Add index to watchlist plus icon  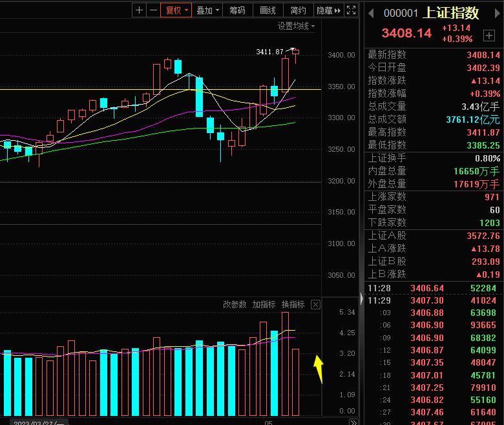tap(489, 36)
